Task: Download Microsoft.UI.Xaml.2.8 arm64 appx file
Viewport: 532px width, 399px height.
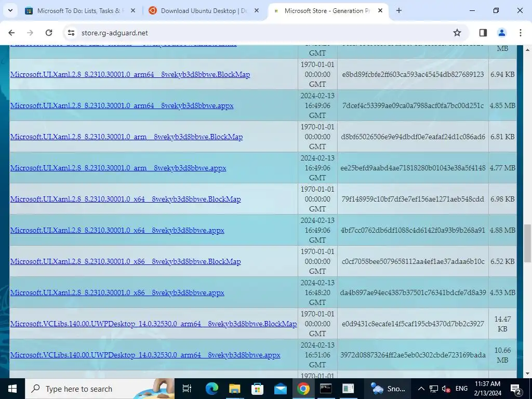Action: click(122, 105)
